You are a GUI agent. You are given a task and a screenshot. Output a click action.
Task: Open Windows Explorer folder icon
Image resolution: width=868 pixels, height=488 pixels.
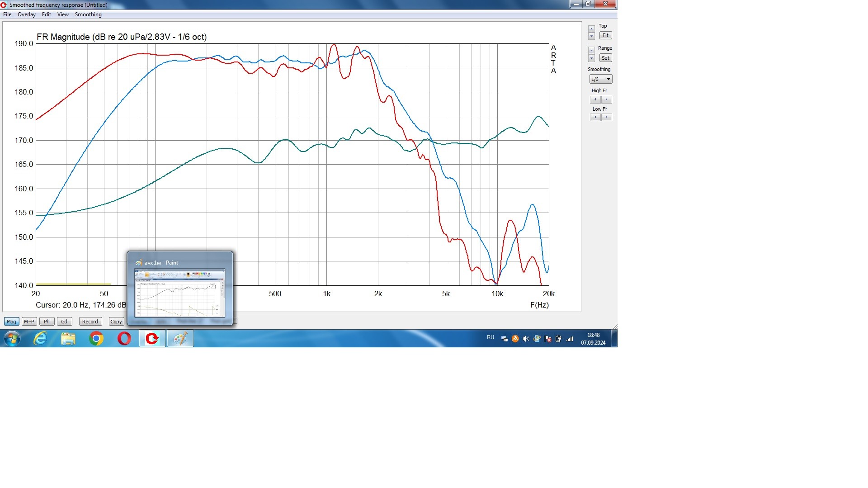pyautogui.click(x=68, y=338)
